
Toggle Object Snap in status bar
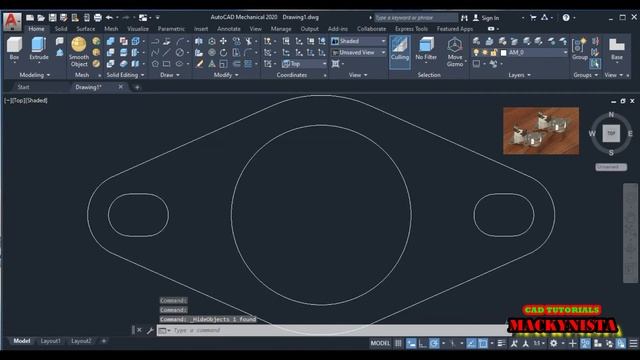click(x=483, y=344)
